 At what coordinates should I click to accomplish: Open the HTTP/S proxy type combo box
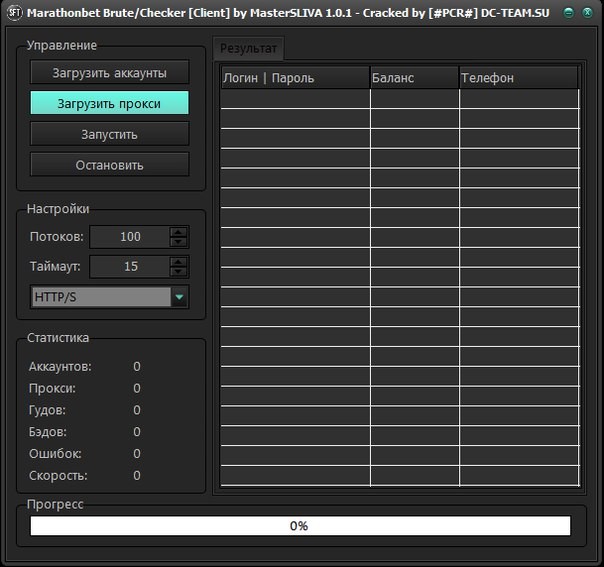pyautogui.click(x=109, y=297)
